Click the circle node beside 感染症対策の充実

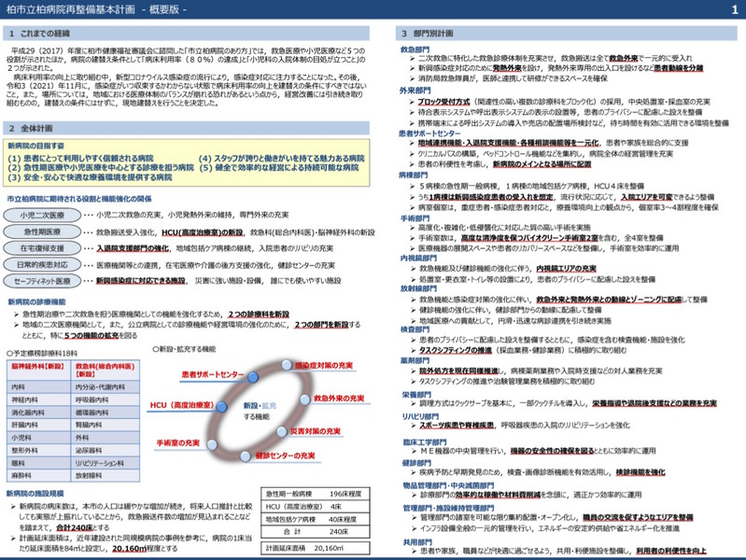coord(286,365)
